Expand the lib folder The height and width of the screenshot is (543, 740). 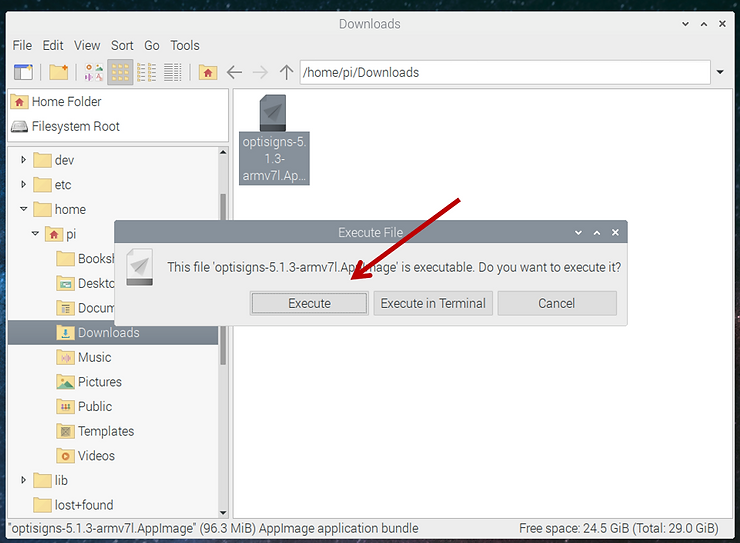click(x=23, y=480)
